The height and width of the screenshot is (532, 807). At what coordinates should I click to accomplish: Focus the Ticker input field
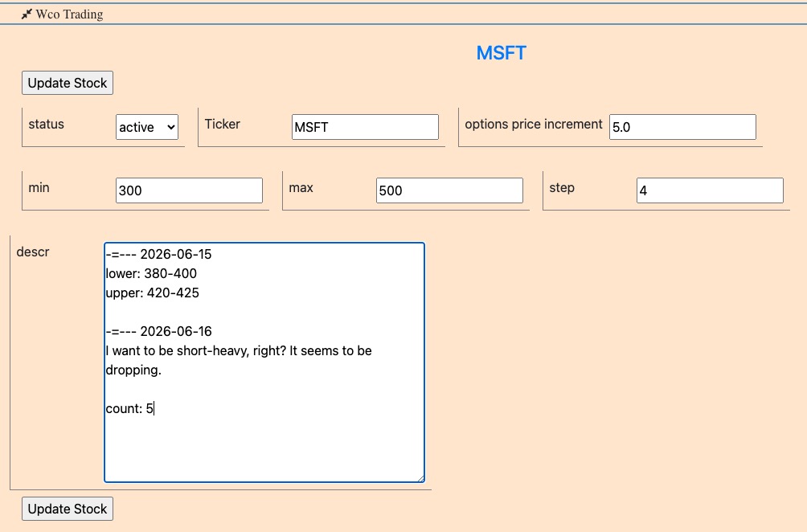pos(365,127)
